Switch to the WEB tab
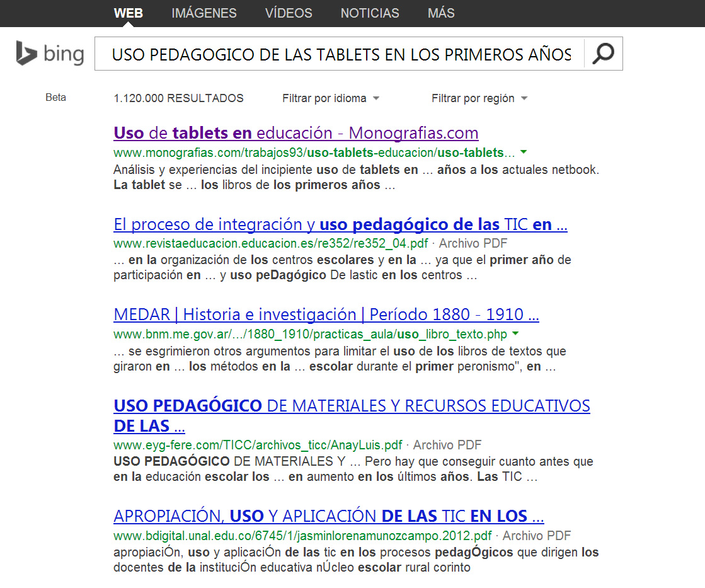The width and height of the screenshot is (705, 588). click(x=128, y=13)
